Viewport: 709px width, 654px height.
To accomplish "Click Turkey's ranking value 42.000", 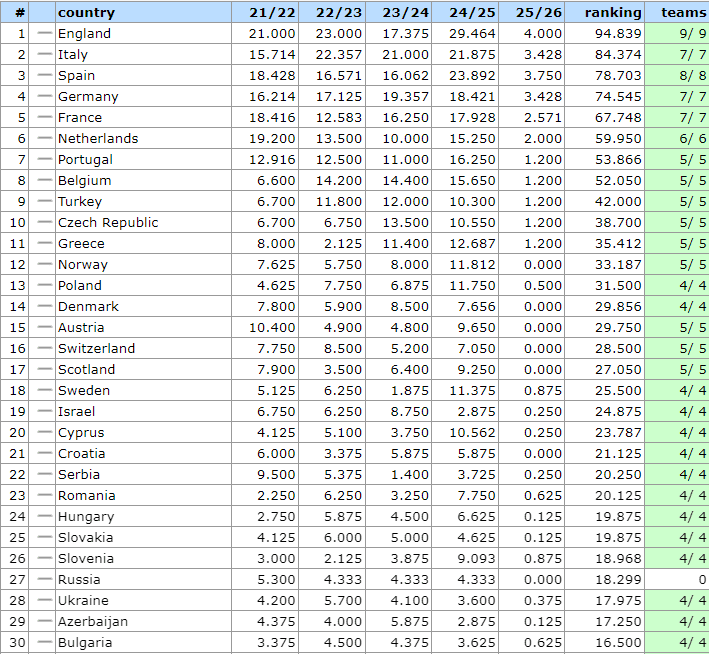I will [618, 202].
